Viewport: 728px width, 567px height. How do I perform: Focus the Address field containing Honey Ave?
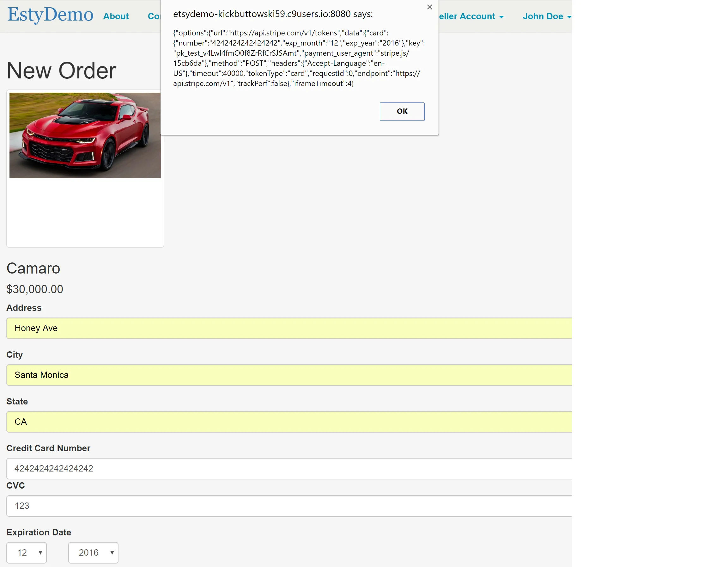289,328
